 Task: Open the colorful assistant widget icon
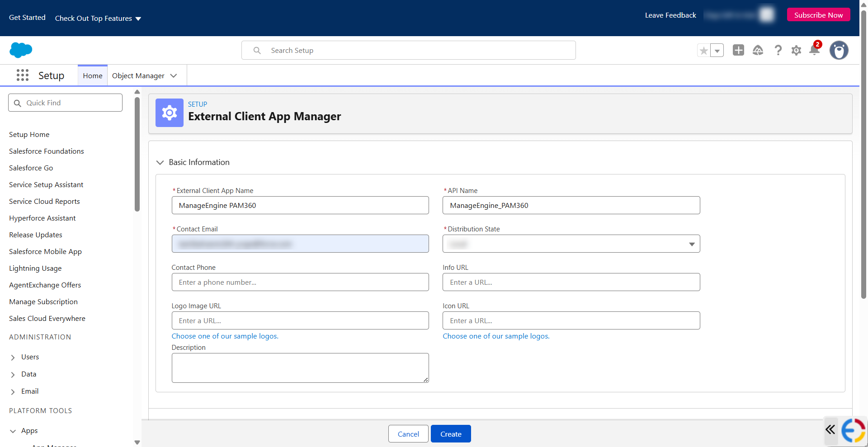pyautogui.click(x=853, y=430)
